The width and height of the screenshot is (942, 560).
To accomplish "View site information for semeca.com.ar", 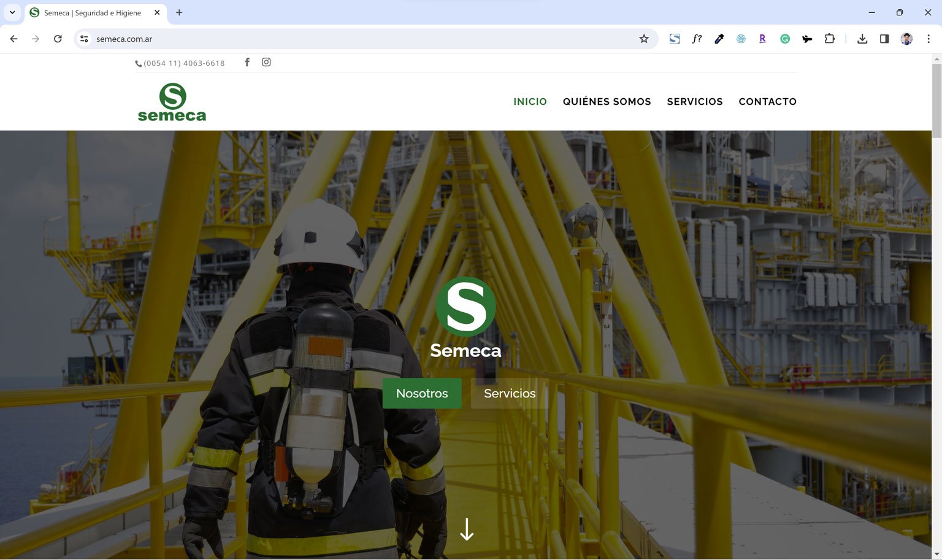I will (84, 39).
